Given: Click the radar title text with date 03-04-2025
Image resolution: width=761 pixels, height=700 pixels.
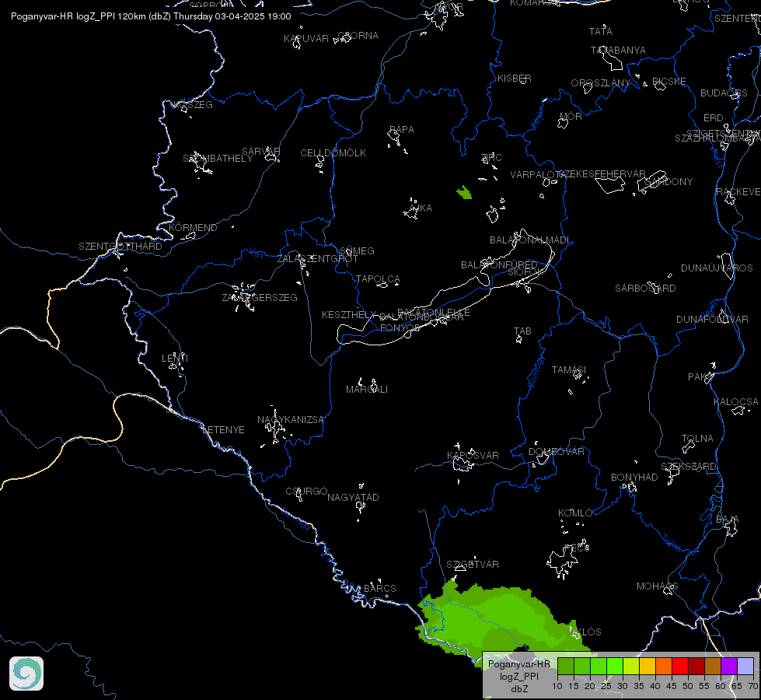Looking at the screenshot, I should 151,16.
